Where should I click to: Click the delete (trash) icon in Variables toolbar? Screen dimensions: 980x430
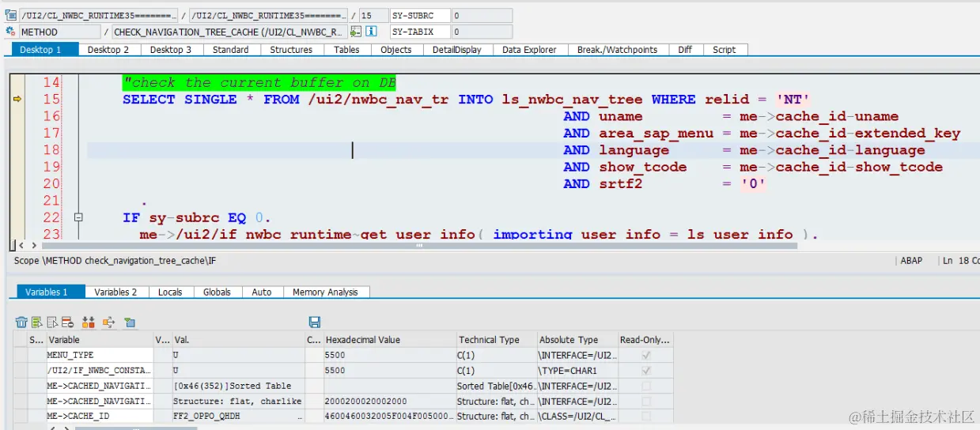[21, 322]
